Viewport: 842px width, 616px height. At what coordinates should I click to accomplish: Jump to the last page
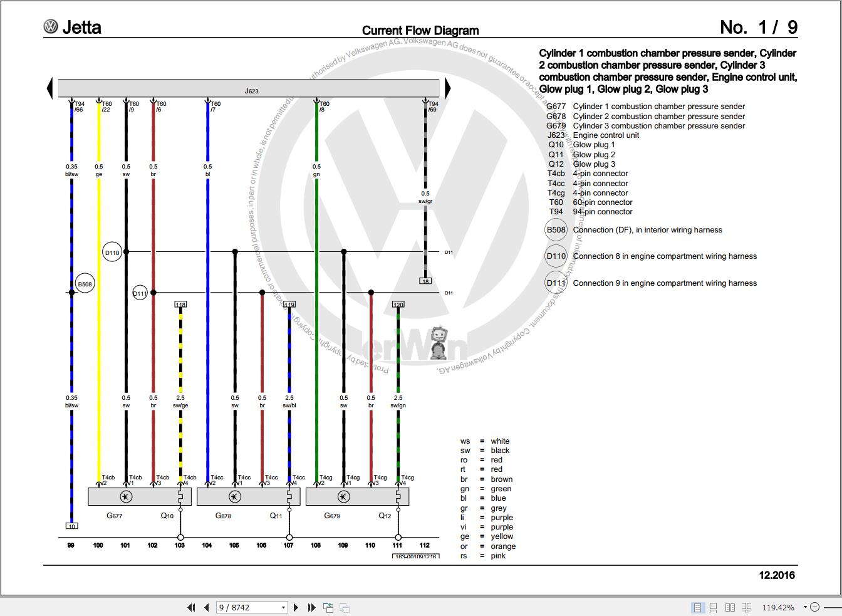tap(311, 607)
